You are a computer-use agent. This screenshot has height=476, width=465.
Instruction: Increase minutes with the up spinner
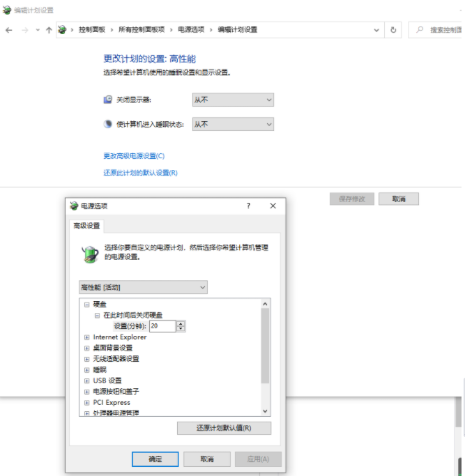click(x=181, y=323)
